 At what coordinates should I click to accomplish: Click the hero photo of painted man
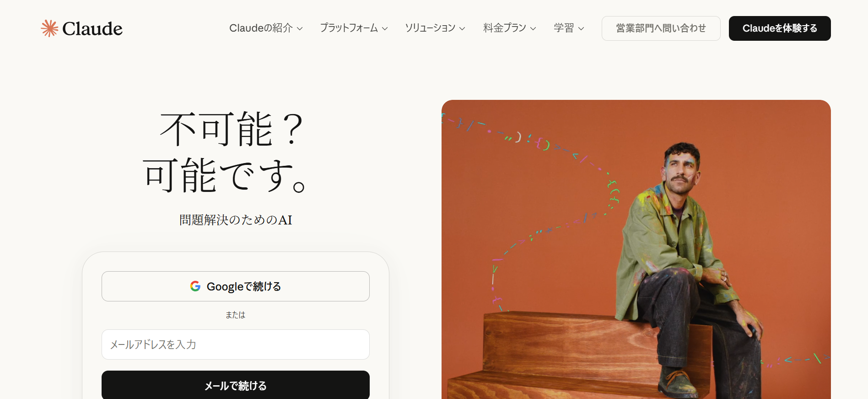(x=636, y=249)
